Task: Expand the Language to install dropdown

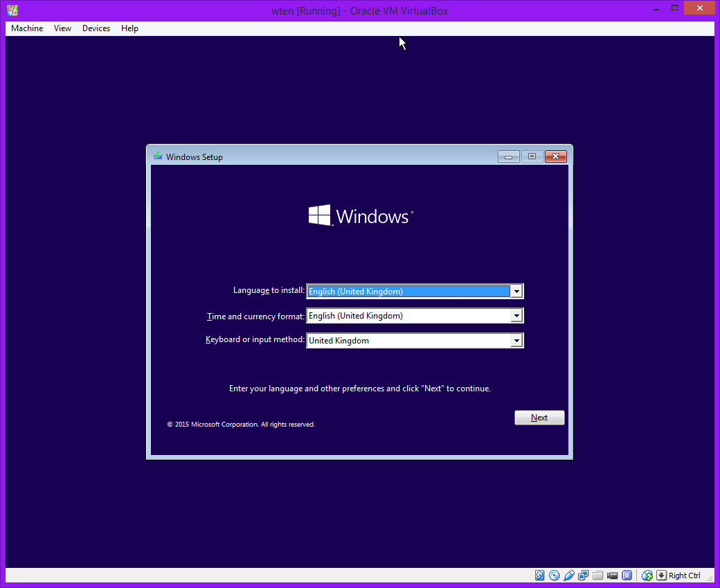Action: click(516, 292)
